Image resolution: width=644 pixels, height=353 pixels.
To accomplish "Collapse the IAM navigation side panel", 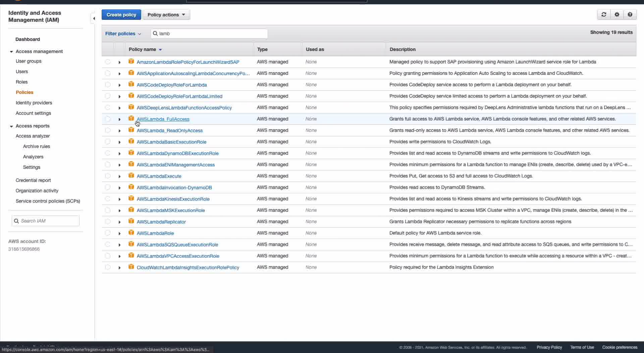I will [94, 18].
